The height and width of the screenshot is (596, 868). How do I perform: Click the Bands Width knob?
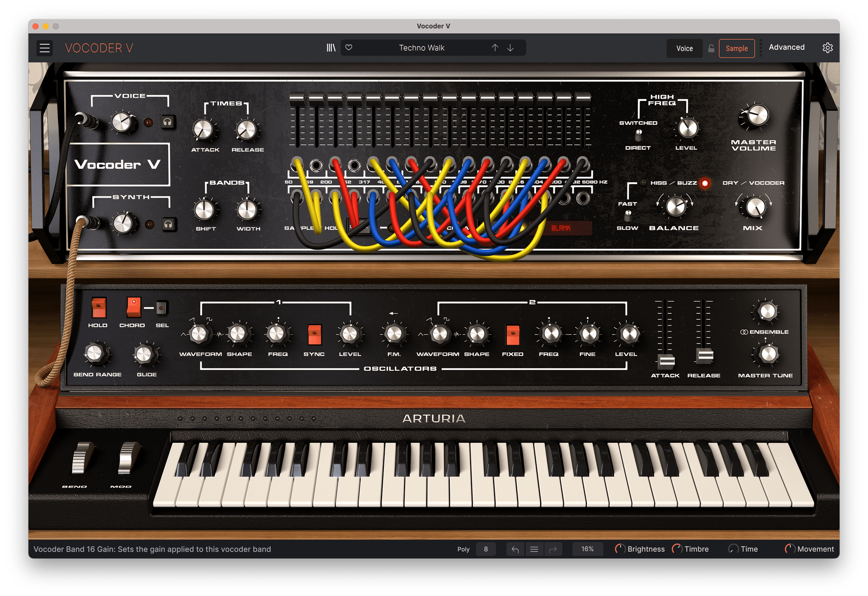247,210
